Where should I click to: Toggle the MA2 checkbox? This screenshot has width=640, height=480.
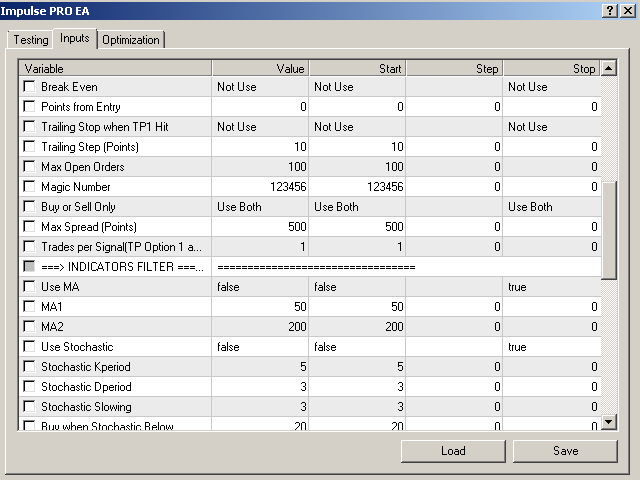coord(29,327)
